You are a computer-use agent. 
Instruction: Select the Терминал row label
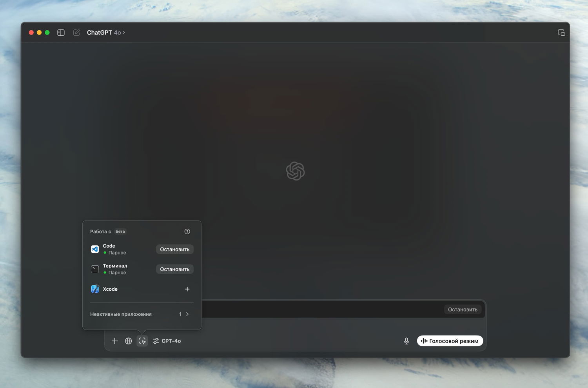pos(115,266)
